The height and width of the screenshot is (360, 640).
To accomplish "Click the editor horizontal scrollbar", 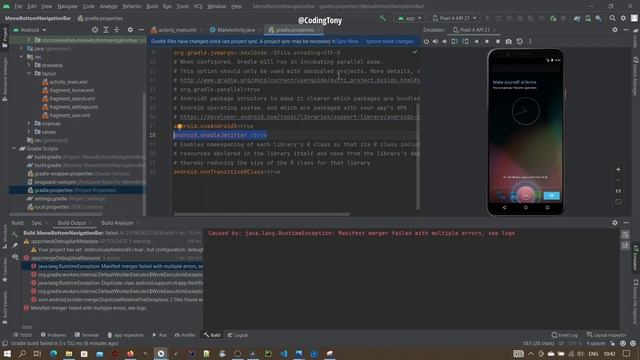I will coord(261,214).
